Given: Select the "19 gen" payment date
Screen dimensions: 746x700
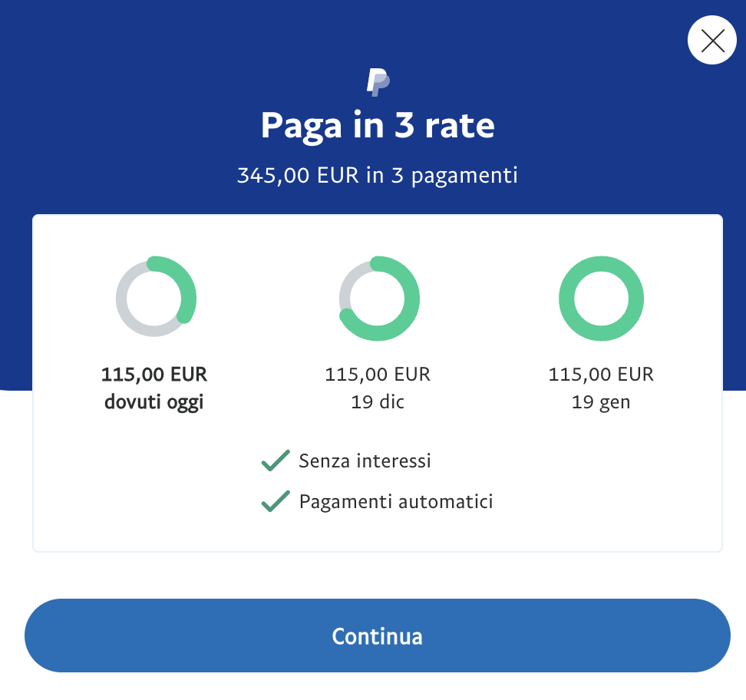Looking at the screenshot, I should tap(601, 402).
